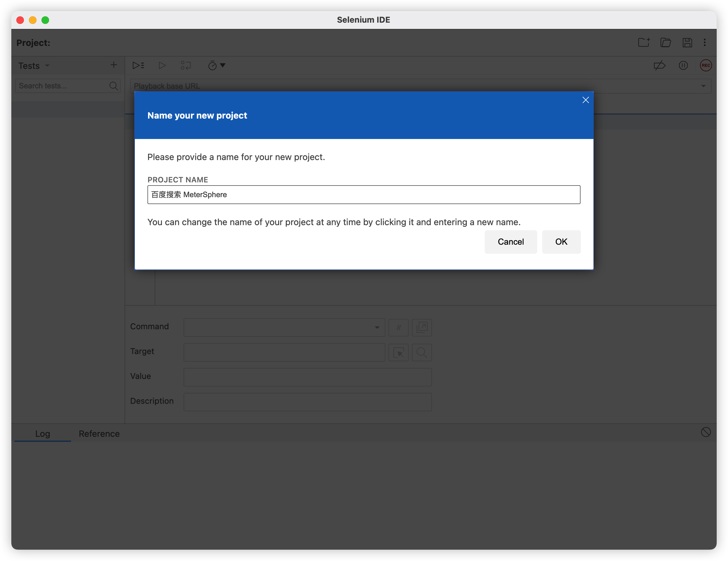The image size is (728, 561).
Task: Open the test execution speed control
Action: click(x=217, y=65)
